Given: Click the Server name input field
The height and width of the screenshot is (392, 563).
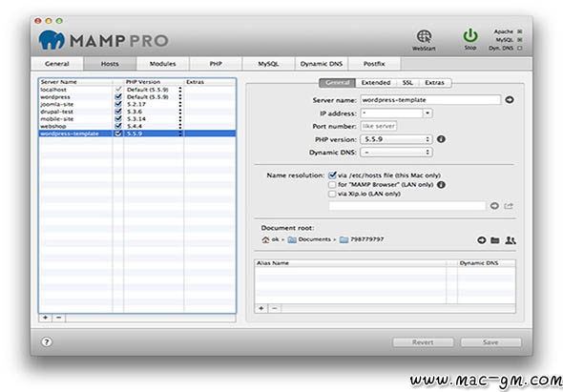Looking at the screenshot, I should point(430,100).
